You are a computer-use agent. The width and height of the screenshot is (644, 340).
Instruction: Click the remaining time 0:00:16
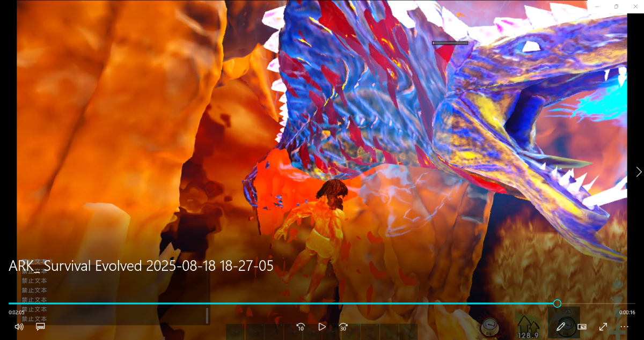pos(627,312)
